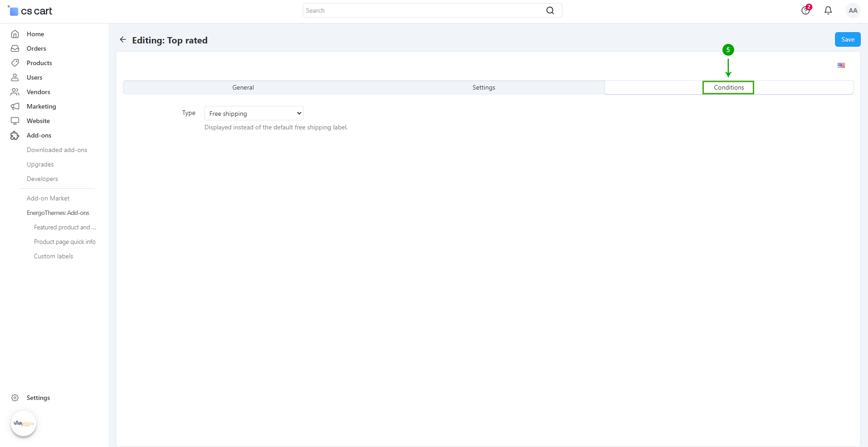Open the Conditions tab

click(729, 87)
